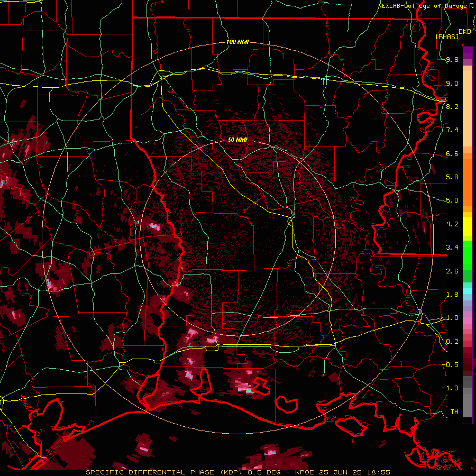Click the Specific Differential Phase caption

click(237, 472)
